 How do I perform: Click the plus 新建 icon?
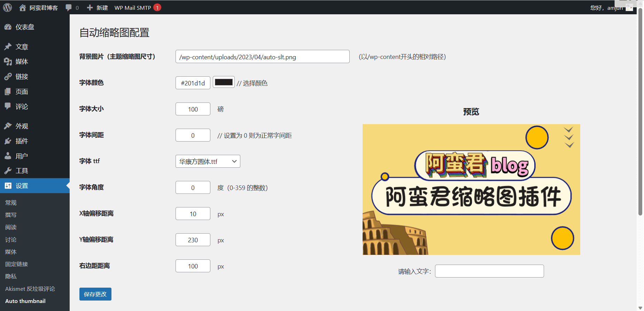90,8
